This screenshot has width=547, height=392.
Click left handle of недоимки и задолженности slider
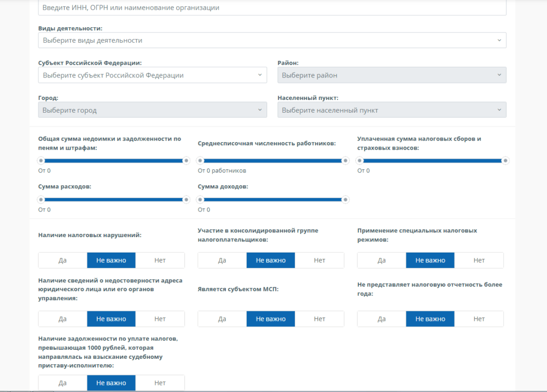click(41, 161)
